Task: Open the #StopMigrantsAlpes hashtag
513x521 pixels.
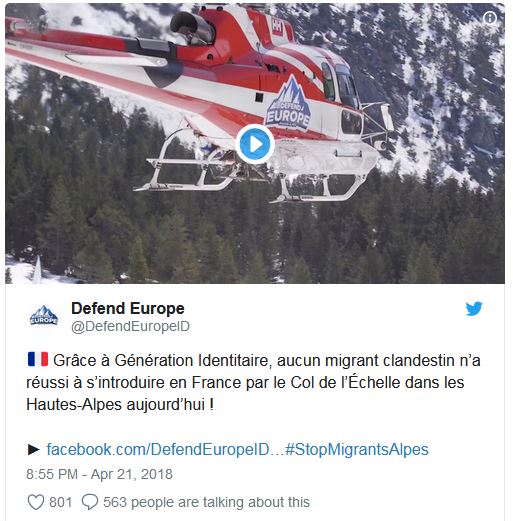Action: (357, 449)
